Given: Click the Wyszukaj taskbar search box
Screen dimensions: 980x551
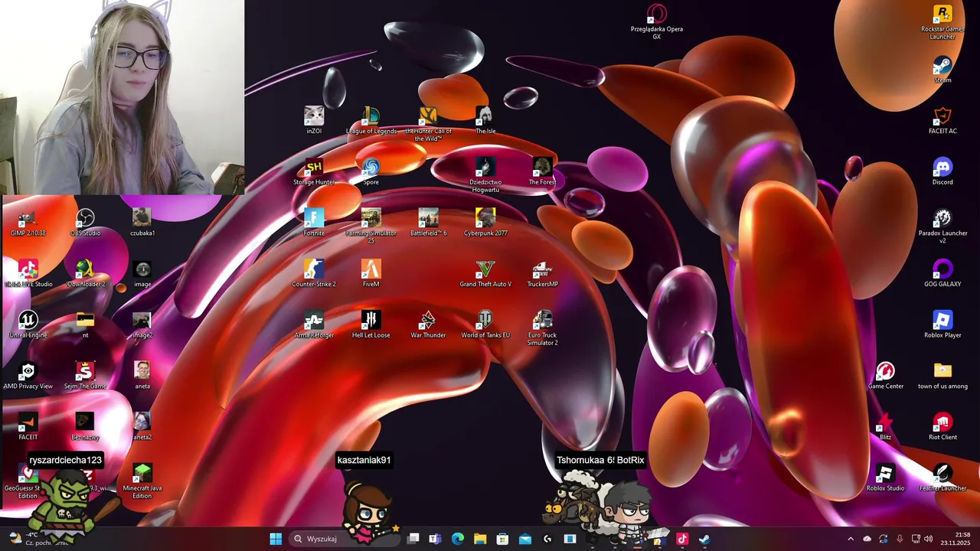Looking at the screenshot, I should [x=346, y=539].
